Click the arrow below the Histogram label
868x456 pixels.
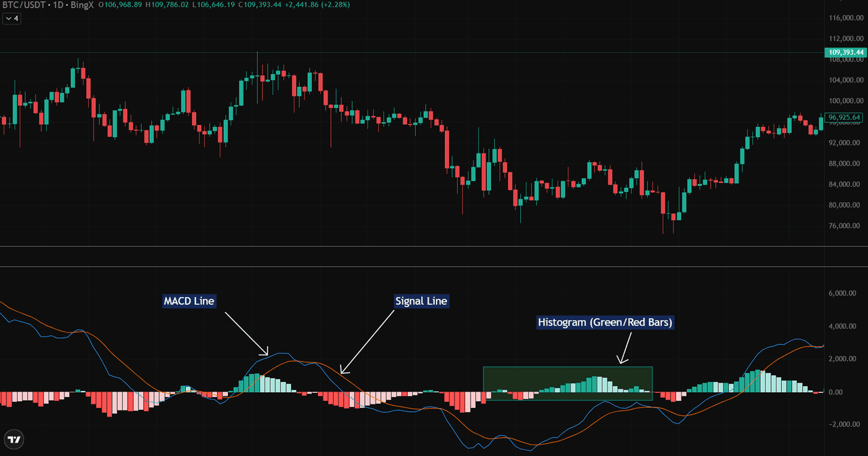(623, 350)
